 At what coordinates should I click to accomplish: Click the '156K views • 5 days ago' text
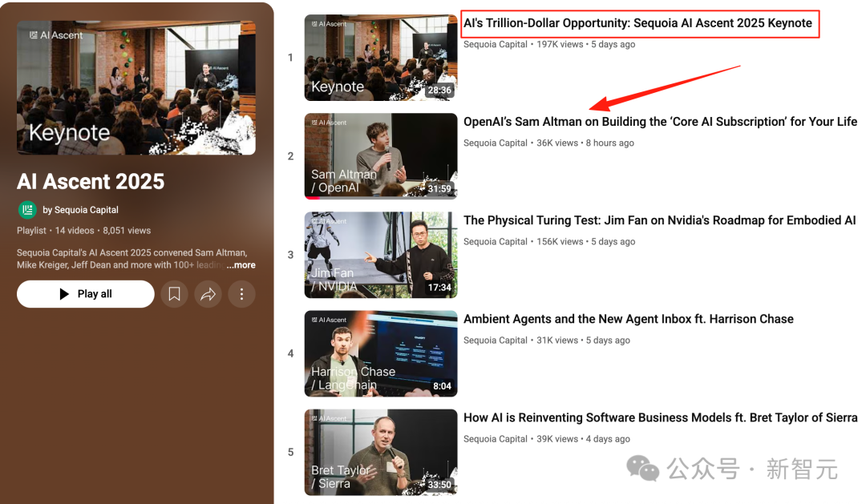click(586, 242)
